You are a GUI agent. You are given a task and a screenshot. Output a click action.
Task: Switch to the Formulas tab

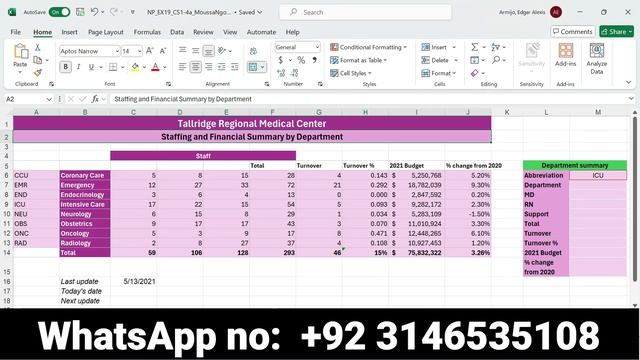click(147, 32)
